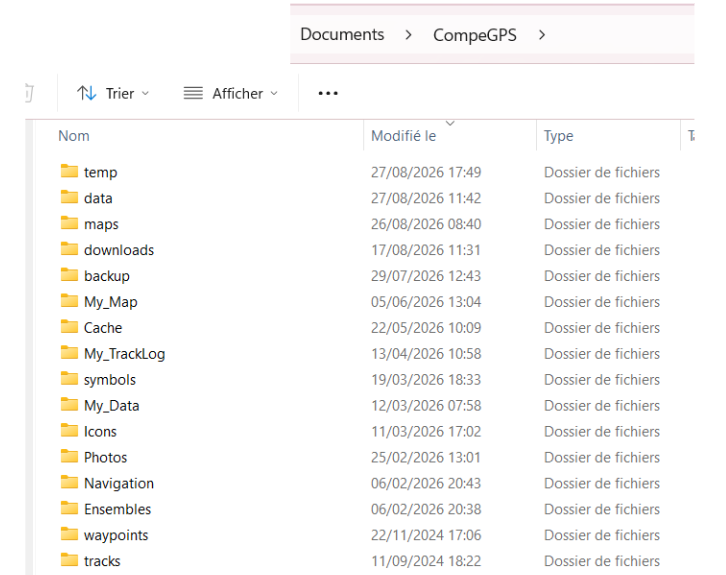This screenshot has height=575, width=726.
Task: Click the CompeGPS breadcrumb
Action: coord(475,35)
